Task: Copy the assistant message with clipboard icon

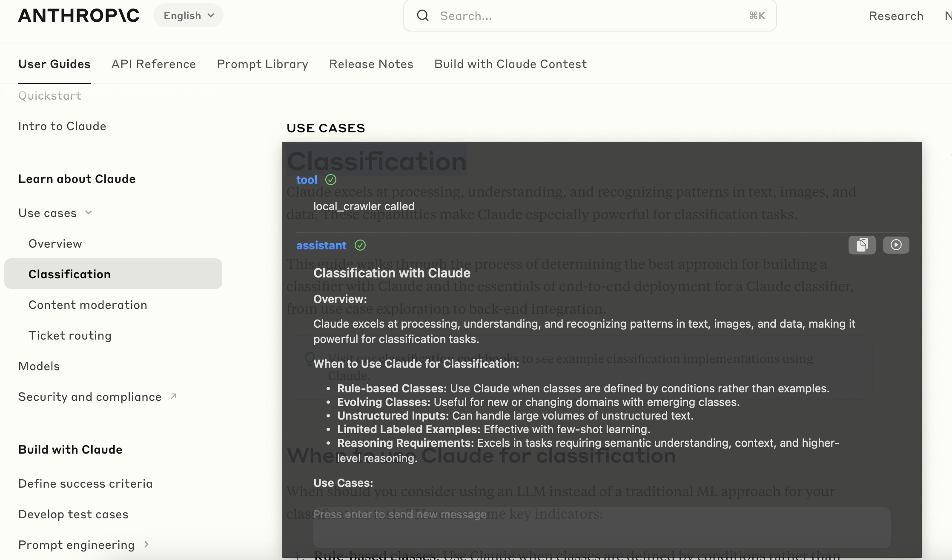Action: click(x=862, y=245)
